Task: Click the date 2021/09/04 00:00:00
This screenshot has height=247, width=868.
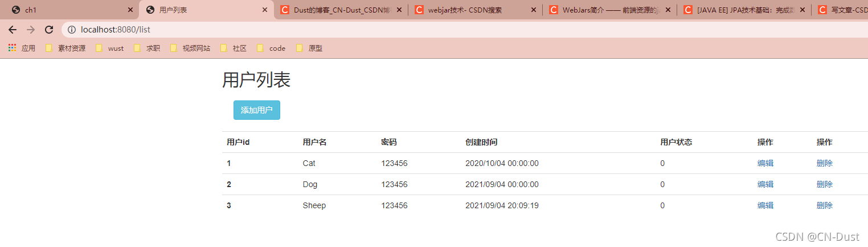Action: coord(502,184)
